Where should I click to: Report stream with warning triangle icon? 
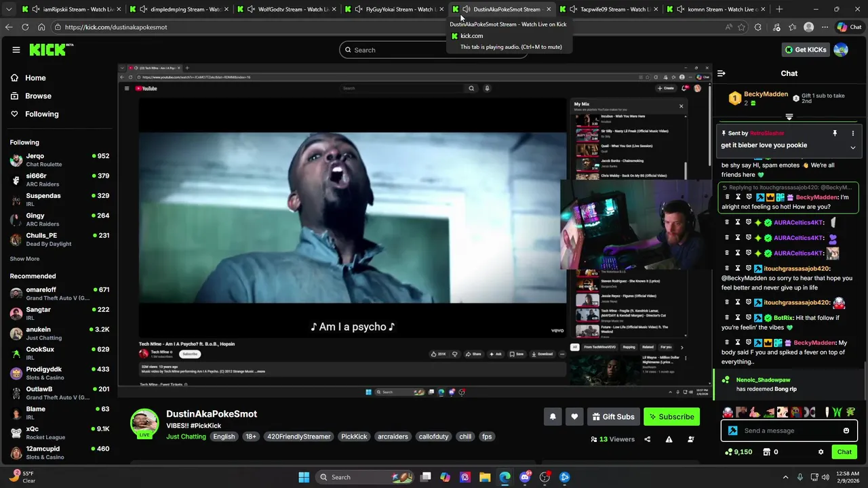669,439
